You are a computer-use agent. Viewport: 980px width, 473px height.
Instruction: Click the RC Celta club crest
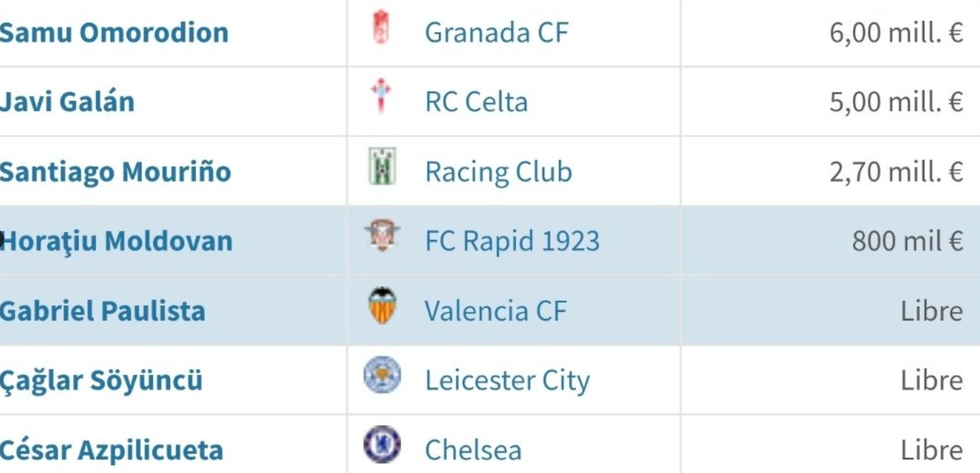click(x=382, y=98)
